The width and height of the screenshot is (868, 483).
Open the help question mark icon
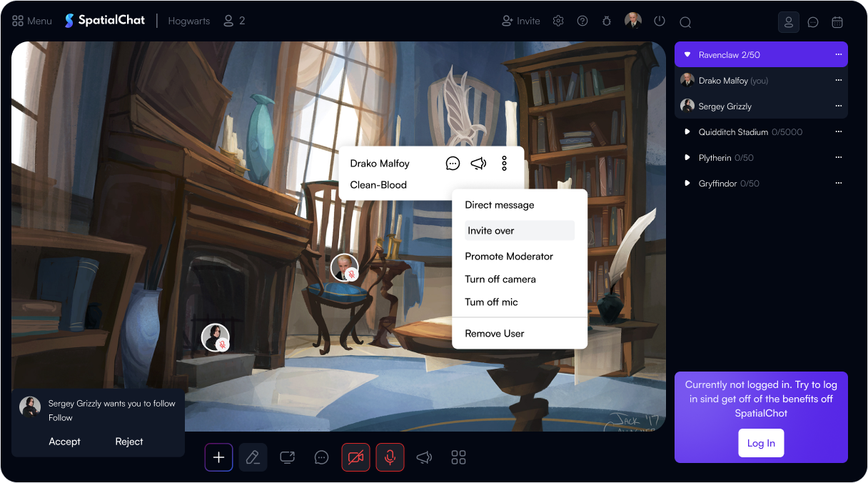[x=582, y=21]
